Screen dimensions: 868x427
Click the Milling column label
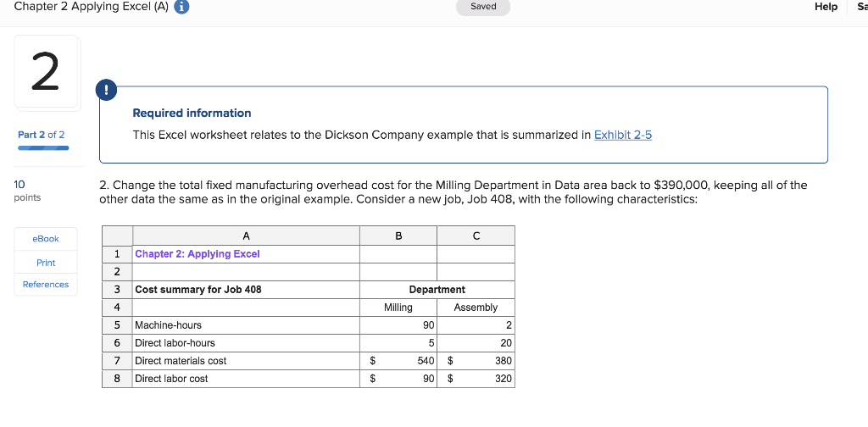coord(398,307)
